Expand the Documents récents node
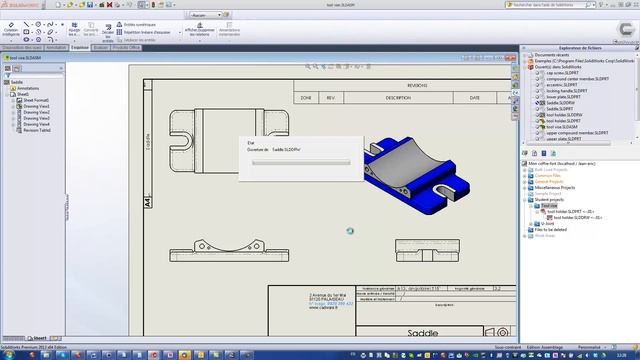The width and height of the screenshot is (640, 360). tap(525, 55)
